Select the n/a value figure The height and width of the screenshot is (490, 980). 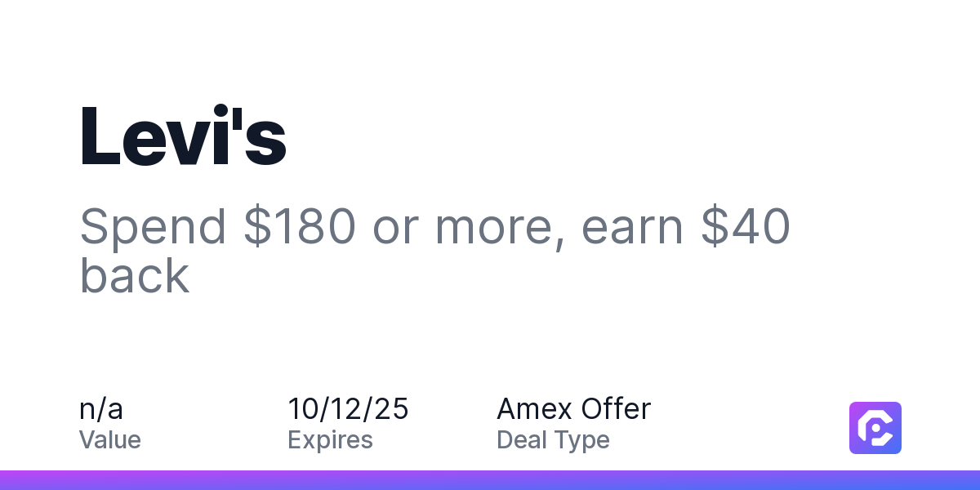click(x=101, y=408)
